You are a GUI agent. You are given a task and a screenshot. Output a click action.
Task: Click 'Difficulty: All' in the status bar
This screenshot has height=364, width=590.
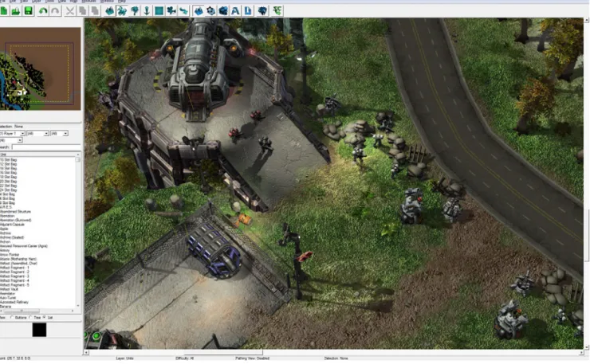(x=185, y=358)
